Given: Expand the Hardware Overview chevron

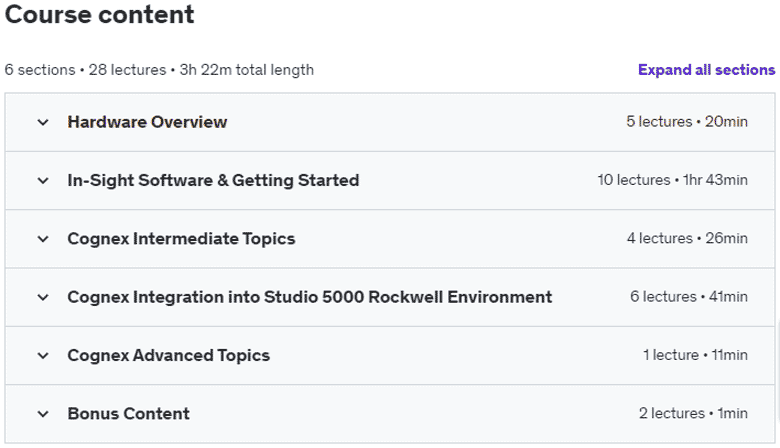Looking at the screenshot, I should (43, 122).
